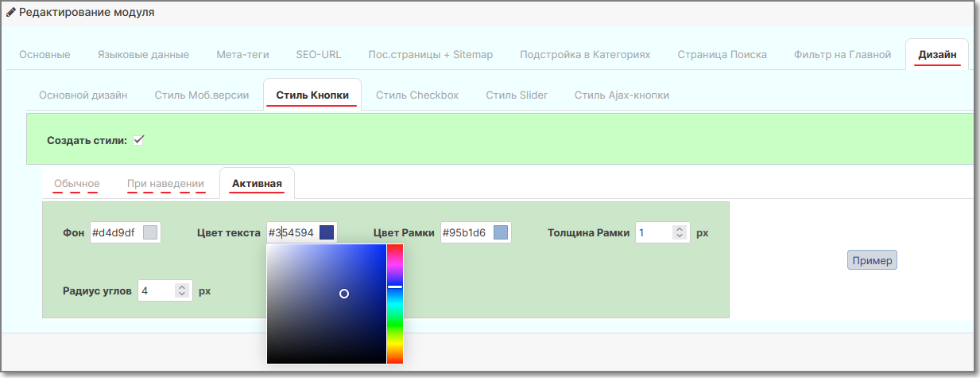Open the Мета-теги tab
The height and width of the screenshot is (378, 980).
point(242,55)
